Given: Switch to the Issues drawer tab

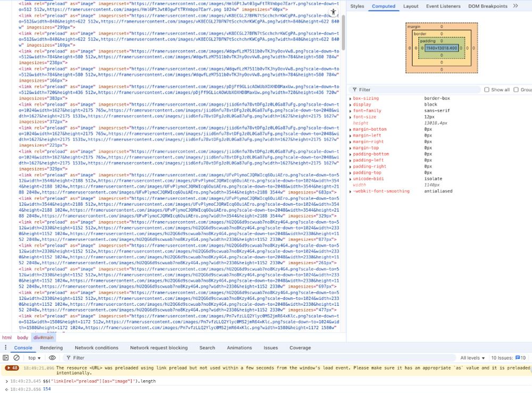Looking at the screenshot, I should click(x=270, y=348).
